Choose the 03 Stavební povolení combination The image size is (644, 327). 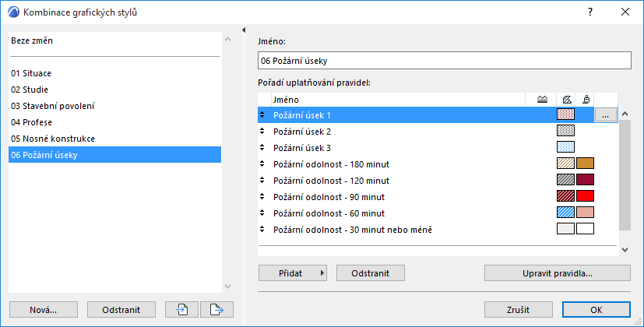53,106
